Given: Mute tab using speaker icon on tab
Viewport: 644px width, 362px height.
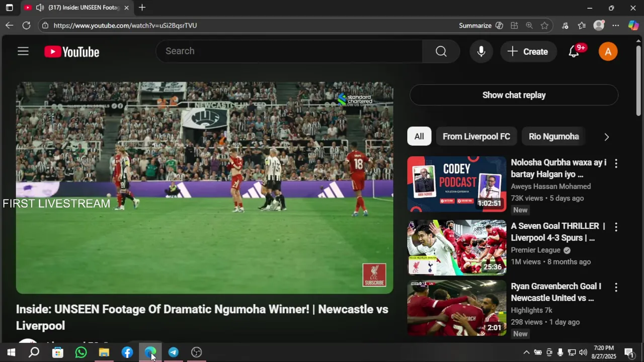Looking at the screenshot, I should pos(40,8).
